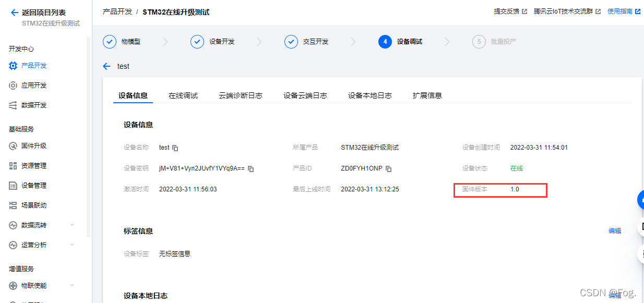Click 返回项目列表 text
The width and height of the screenshot is (644, 303).
[44, 13]
